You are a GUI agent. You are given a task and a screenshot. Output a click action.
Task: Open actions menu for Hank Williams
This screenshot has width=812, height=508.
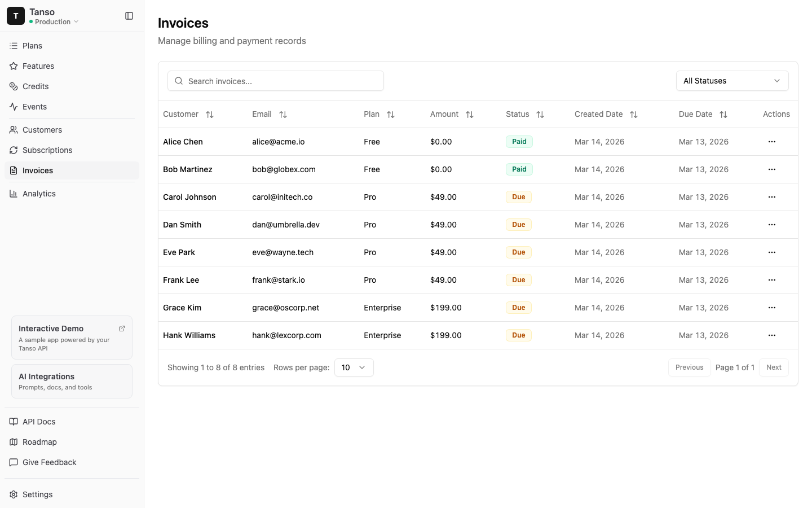[x=771, y=335]
